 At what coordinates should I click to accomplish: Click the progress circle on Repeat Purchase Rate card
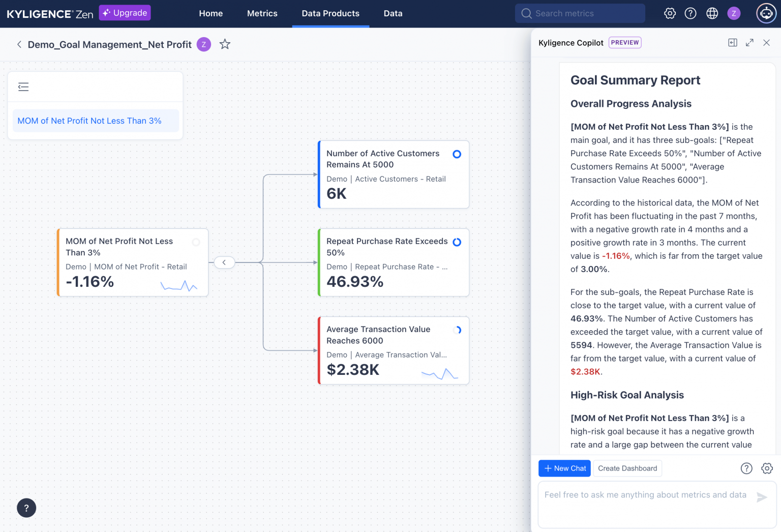coord(457,243)
